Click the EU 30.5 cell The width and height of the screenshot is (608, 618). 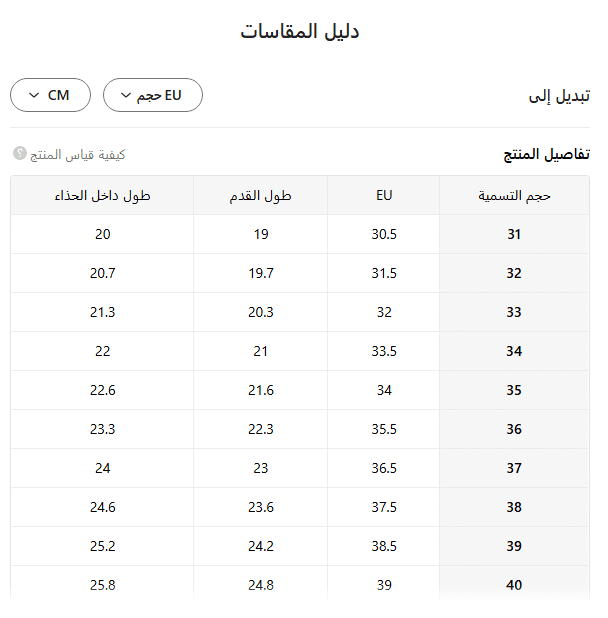tap(384, 235)
